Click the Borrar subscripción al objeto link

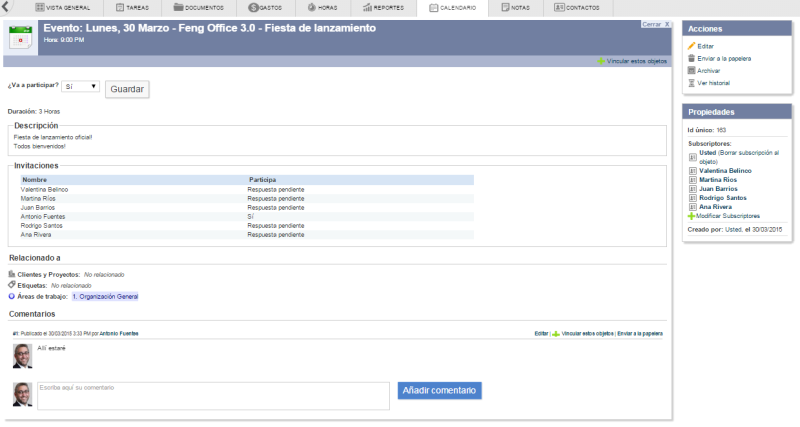coord(739,157)
